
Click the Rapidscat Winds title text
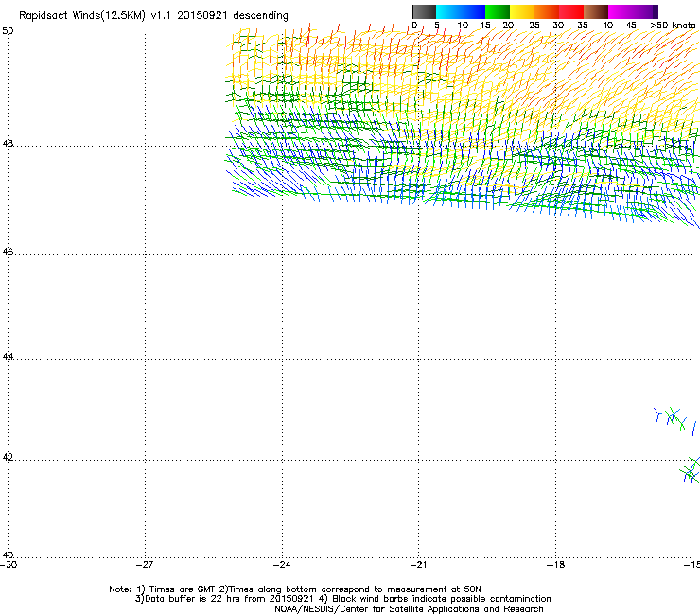point(153,16)
